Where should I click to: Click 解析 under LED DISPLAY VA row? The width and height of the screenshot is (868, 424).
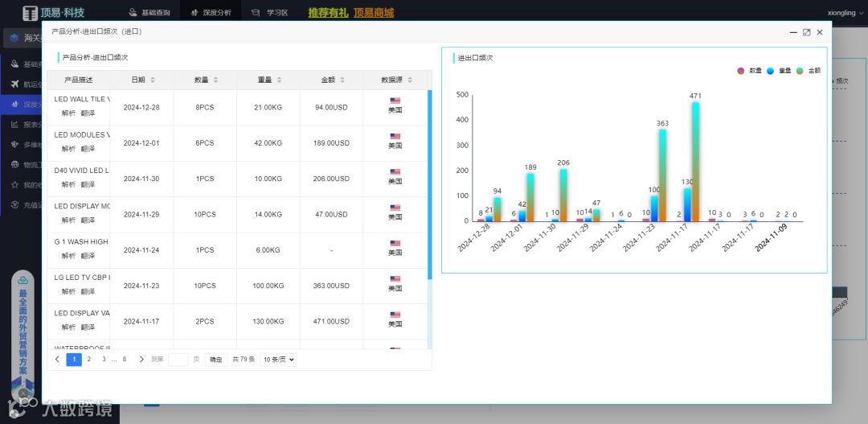coord(68,327)
